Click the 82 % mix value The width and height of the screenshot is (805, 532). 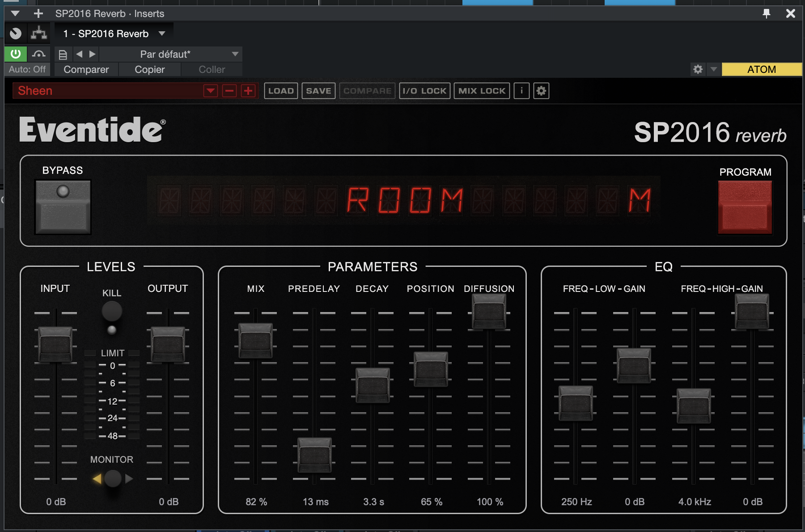click(x=256, y=502)
